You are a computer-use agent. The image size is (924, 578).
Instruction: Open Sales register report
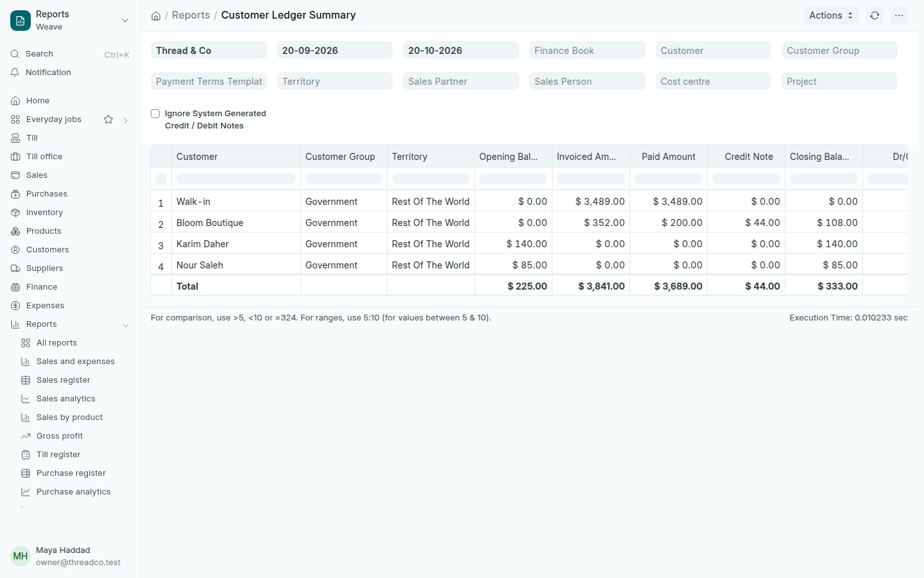(x=63, y=380)
